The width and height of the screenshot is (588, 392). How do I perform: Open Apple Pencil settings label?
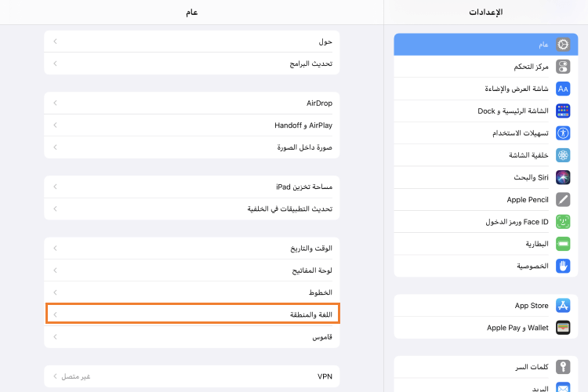[528, 200]
